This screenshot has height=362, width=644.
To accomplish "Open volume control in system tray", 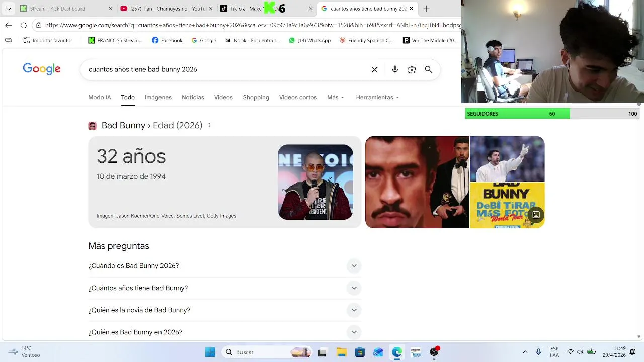I will coord(580,352).
